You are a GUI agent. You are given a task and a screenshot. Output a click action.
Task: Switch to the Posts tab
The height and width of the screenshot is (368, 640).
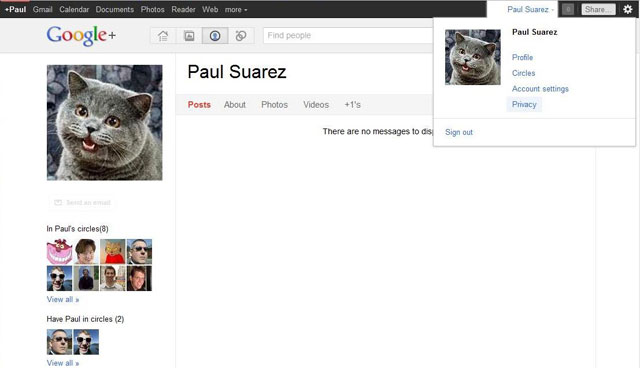coord(199,105)
